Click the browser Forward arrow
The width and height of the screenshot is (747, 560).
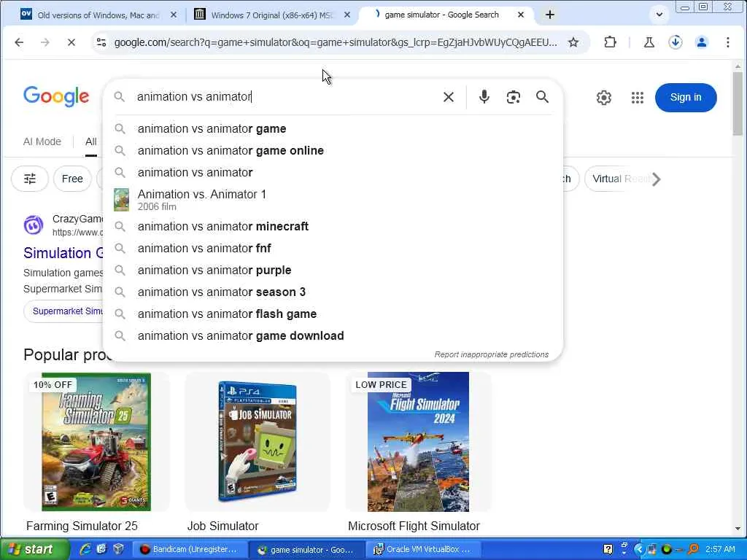click(x=45, y=42)
